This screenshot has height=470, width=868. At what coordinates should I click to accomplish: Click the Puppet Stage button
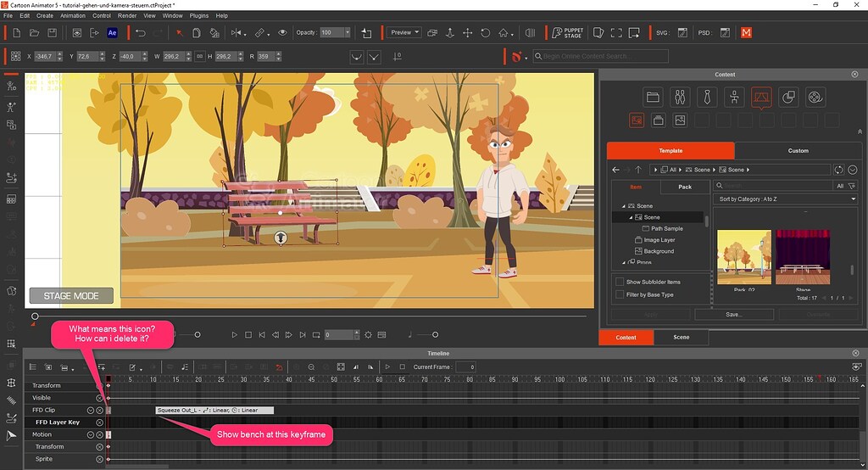[x=565, y=33]
